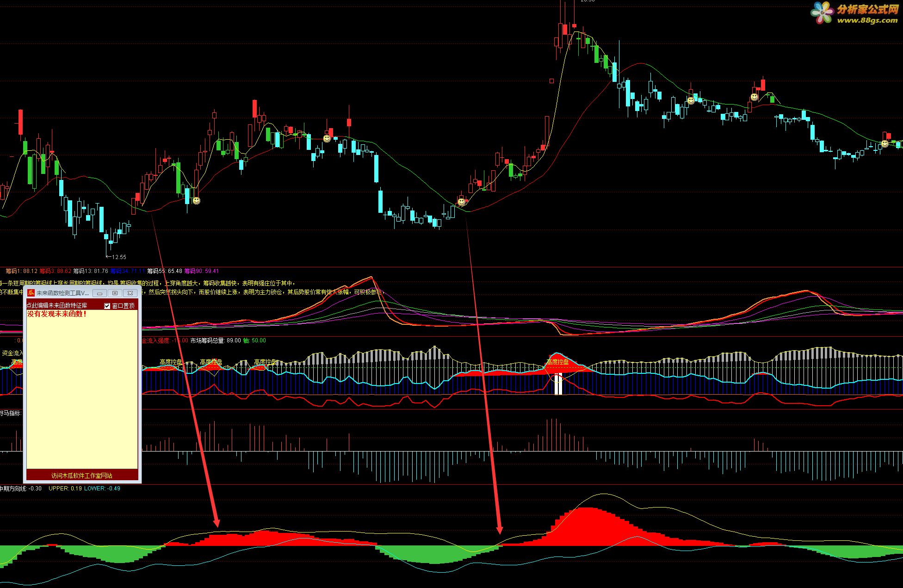Click the fifth smiley signal marker on the chart

(x=754, y=97)
